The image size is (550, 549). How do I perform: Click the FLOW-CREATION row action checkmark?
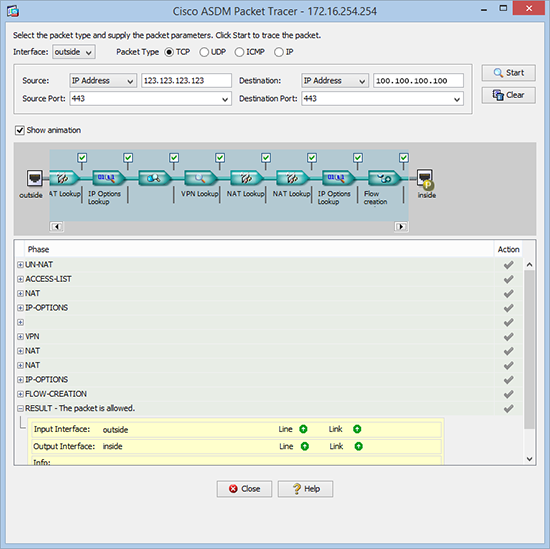(508, 394)
